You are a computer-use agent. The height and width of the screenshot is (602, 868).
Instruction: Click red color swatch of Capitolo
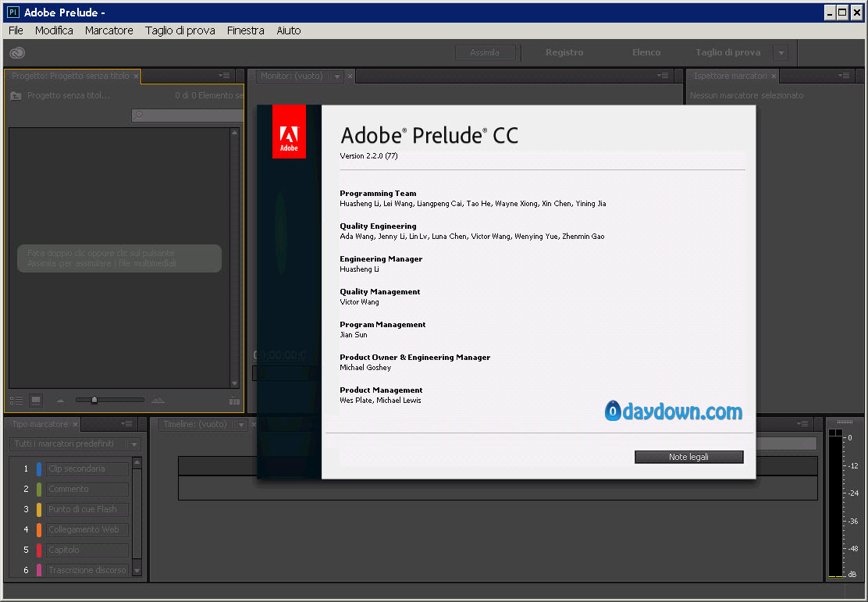[x=39, y=550]
